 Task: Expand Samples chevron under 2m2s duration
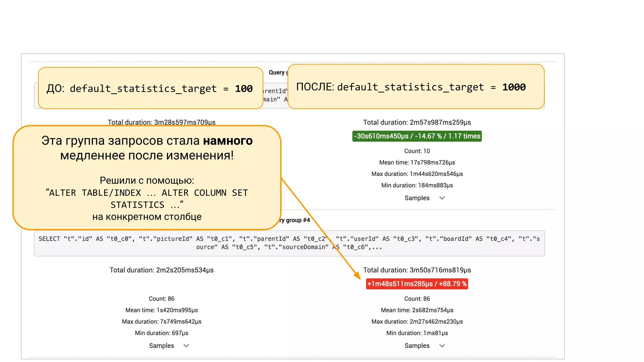point(186,346)
